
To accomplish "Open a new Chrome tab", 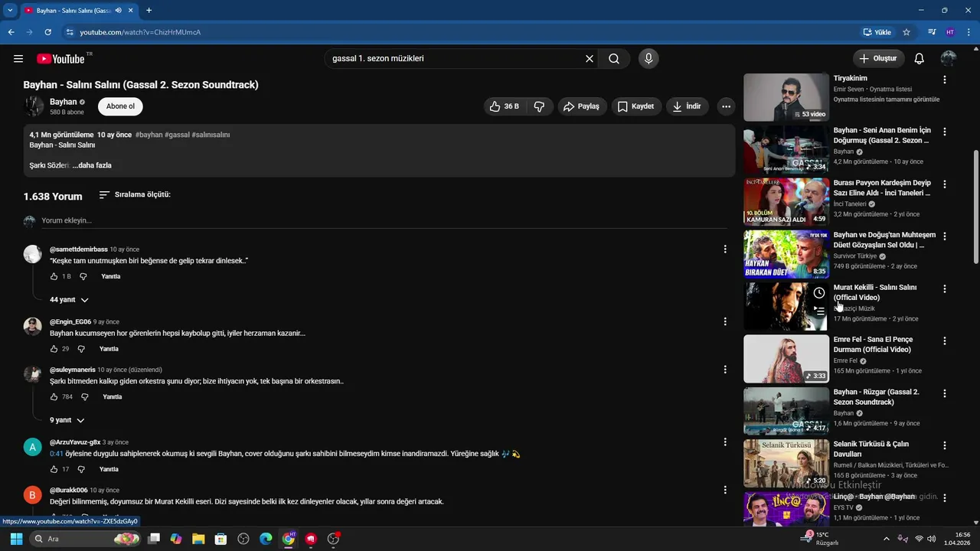I will pyautogui.click(x=149, y=11).
